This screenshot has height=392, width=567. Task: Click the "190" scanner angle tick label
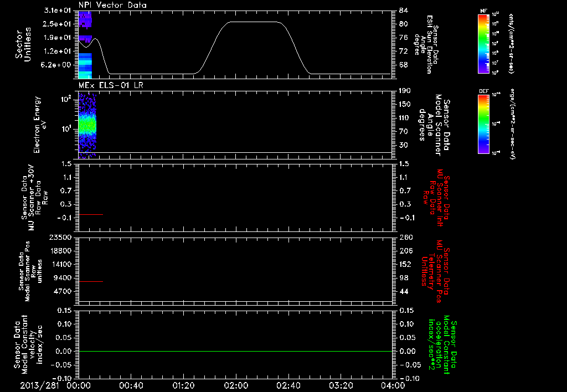[405, 90]
